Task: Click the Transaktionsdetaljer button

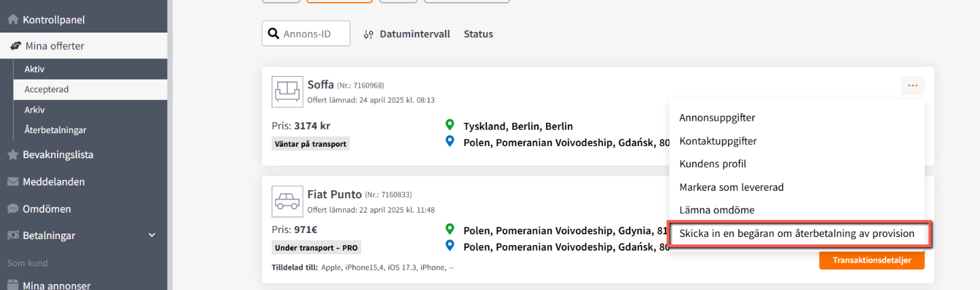Action: point(871,259)
